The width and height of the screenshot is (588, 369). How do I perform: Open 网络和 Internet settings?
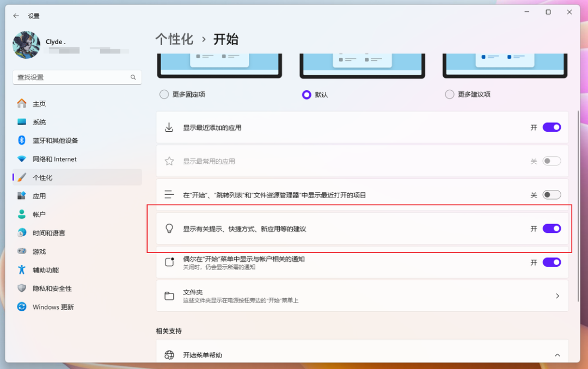(77, 159)
